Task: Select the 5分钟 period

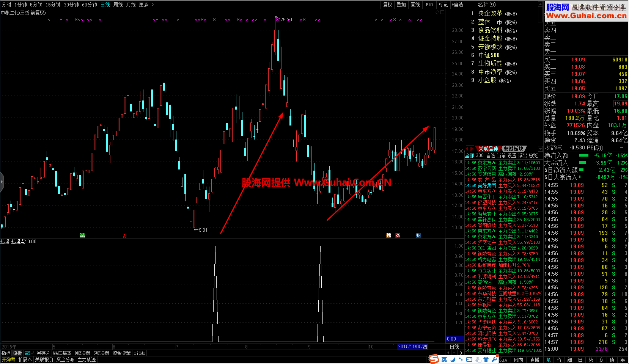Action: pyautogui.click(x=36, y=5)
